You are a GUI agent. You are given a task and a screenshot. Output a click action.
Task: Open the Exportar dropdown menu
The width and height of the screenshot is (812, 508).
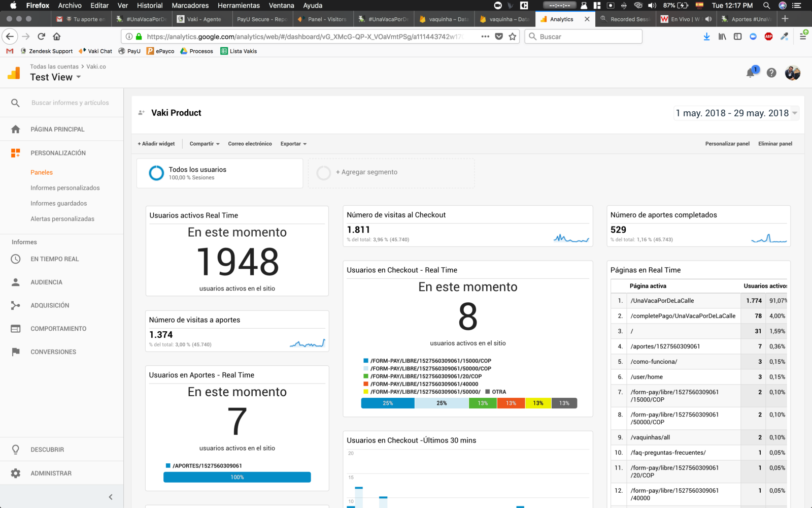pos(293,144)
